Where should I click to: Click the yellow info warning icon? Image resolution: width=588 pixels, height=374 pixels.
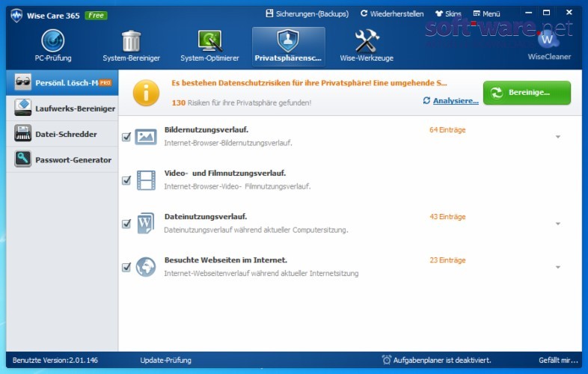click(x=146, y=93)
